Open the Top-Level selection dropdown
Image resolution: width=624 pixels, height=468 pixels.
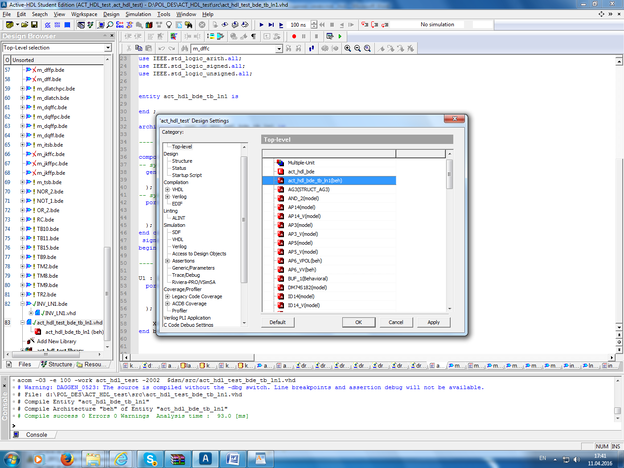pos(110,47)
